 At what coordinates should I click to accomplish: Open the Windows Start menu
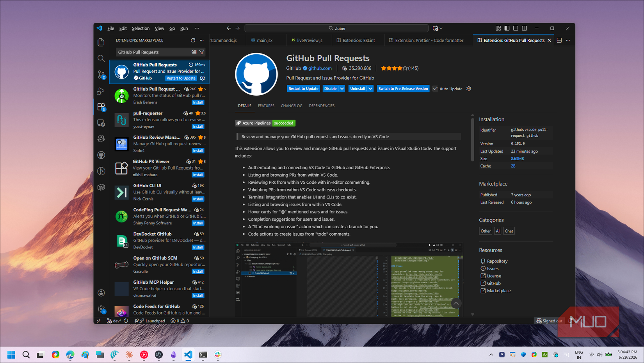[x=11, y=354]
